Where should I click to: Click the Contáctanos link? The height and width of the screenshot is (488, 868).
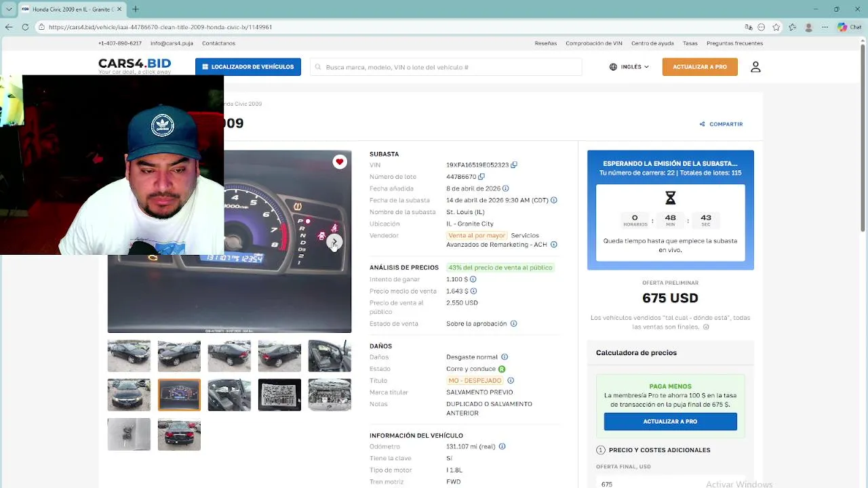(x=218, y=43)
